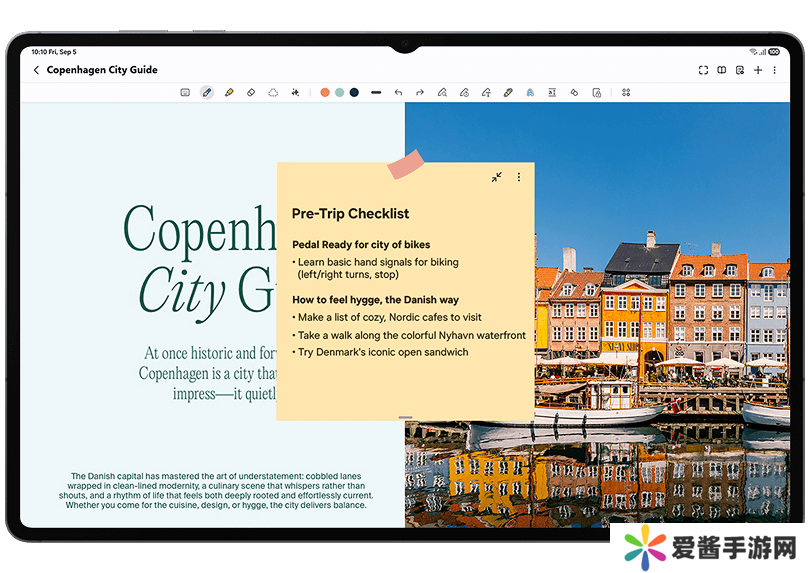Switch to keyboard text input mode

tap(185, 92)
